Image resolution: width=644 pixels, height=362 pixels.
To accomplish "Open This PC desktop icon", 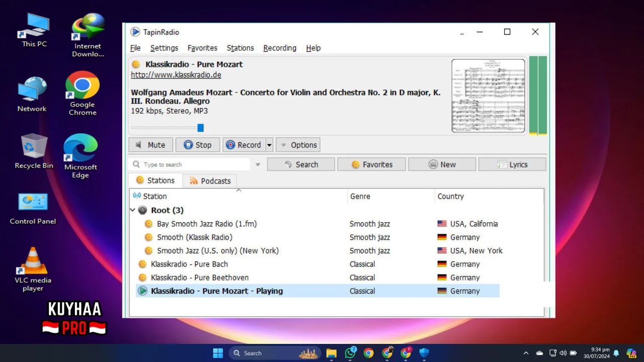I will tap(34, 31).
